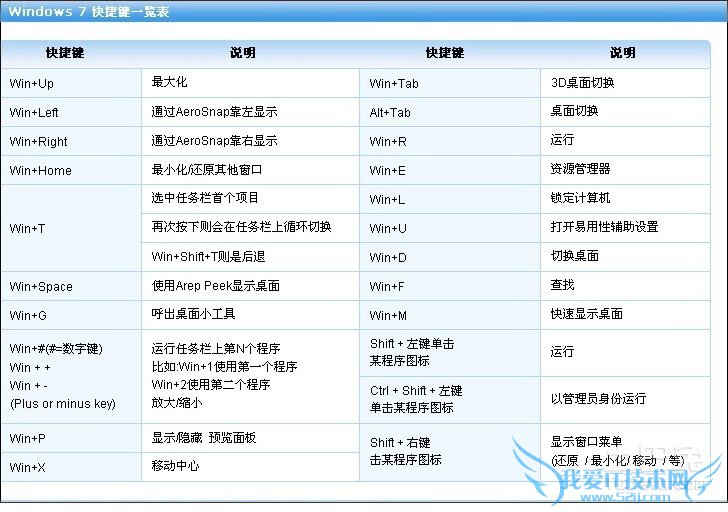Select the "Win+Tab" shortcut cell
728x512 pixels.
coord(450,84)
